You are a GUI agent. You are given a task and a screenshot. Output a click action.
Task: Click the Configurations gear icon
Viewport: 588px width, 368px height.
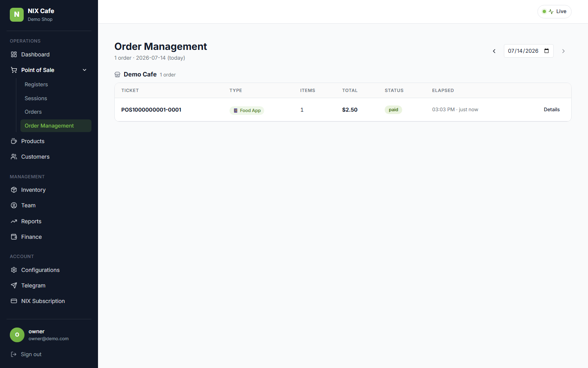click(14, 270)
